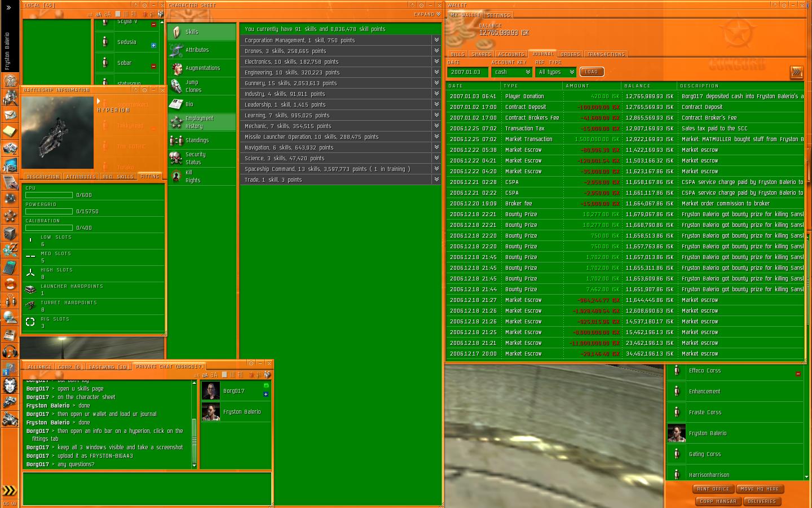Click the Load button in Wallet journal

(x=592, y=72)
